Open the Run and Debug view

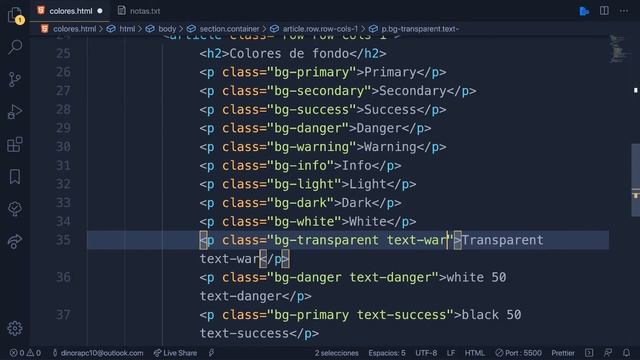(x=15, y=112)
